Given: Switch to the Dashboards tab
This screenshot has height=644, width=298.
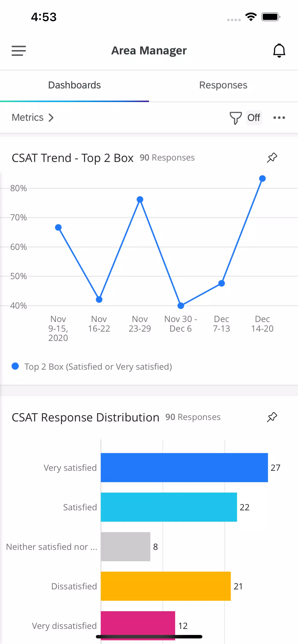Looking at the screenshot, I should pos(74,85).
